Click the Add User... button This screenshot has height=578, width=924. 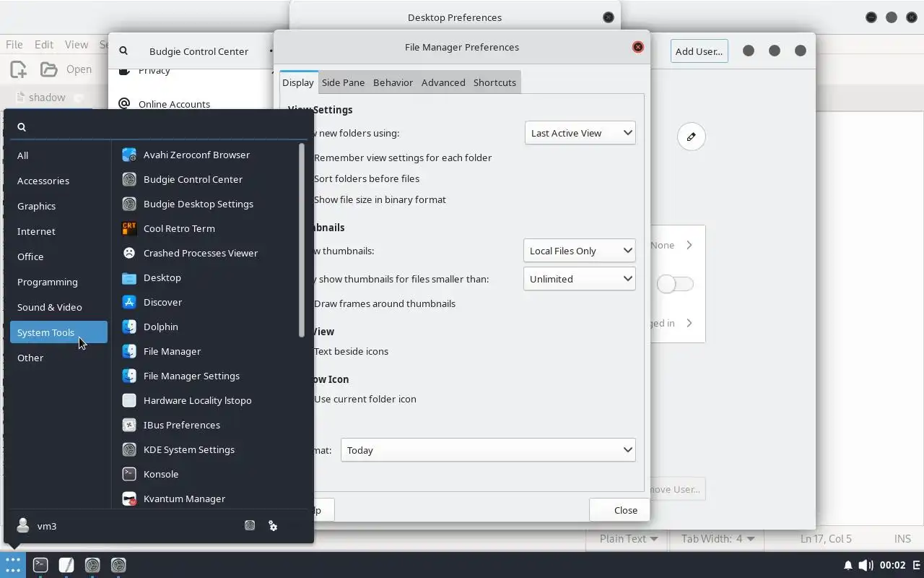pos(699,51)
